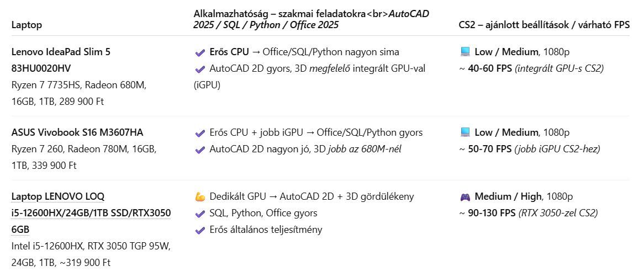Screen dimensions: 644x277
Task: Click the checkmark beside "SQL, Python, Office gyors"
Action: tap(200, 214)
